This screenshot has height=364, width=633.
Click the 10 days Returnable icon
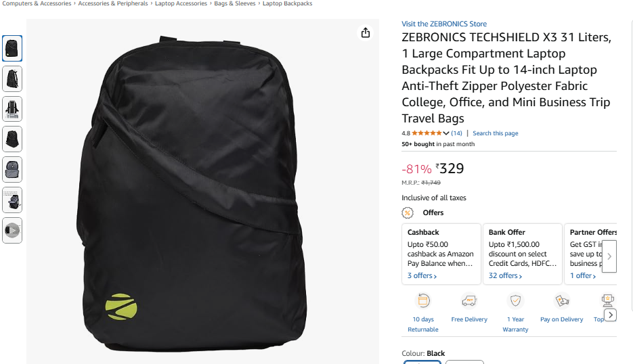(x=423, y=300)
